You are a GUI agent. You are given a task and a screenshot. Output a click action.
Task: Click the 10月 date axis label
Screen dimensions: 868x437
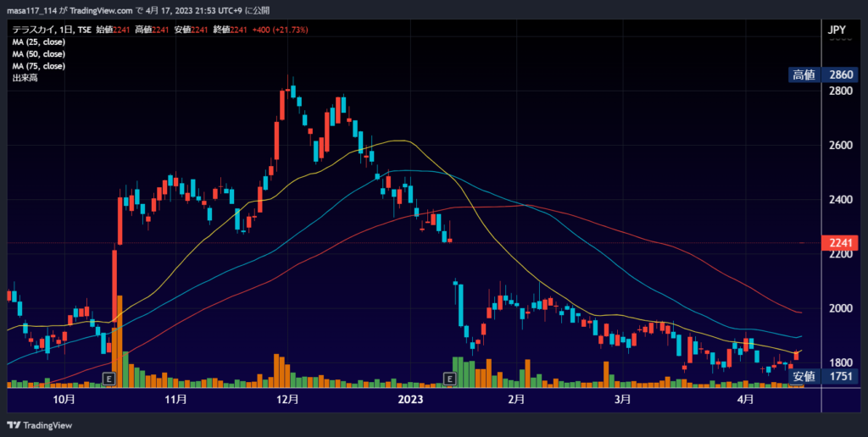click(x=64, y=400)
